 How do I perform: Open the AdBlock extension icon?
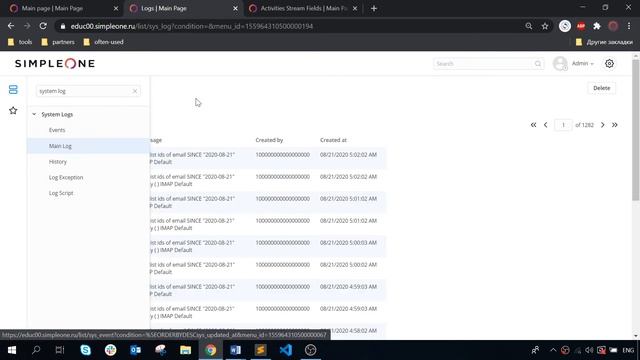point(581,26)
